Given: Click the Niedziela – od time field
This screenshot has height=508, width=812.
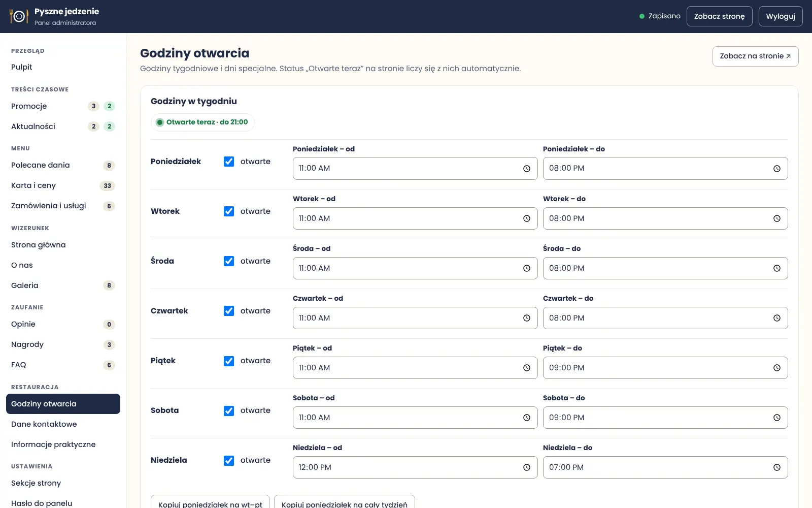Looking at the screenshot, I should point(415,467).
